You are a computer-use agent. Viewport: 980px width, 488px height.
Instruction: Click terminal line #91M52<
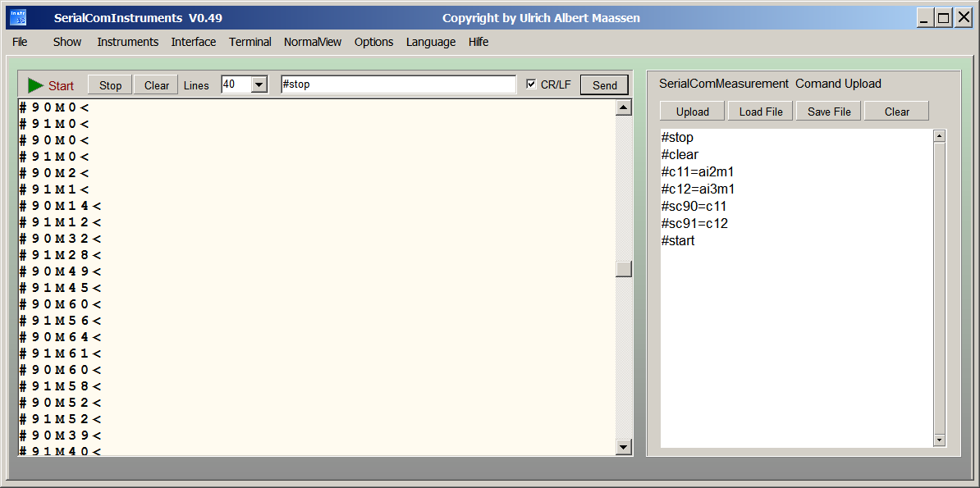click(x=61, y=418)
